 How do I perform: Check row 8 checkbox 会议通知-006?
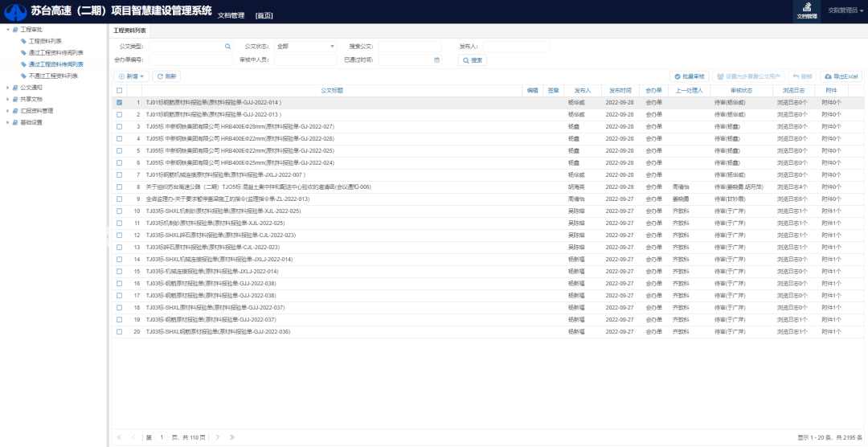[120, 187]
